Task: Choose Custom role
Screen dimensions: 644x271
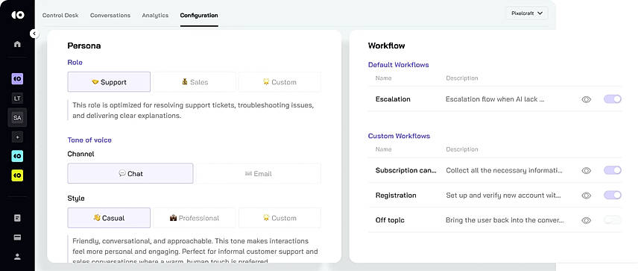Action: [280, 82]
